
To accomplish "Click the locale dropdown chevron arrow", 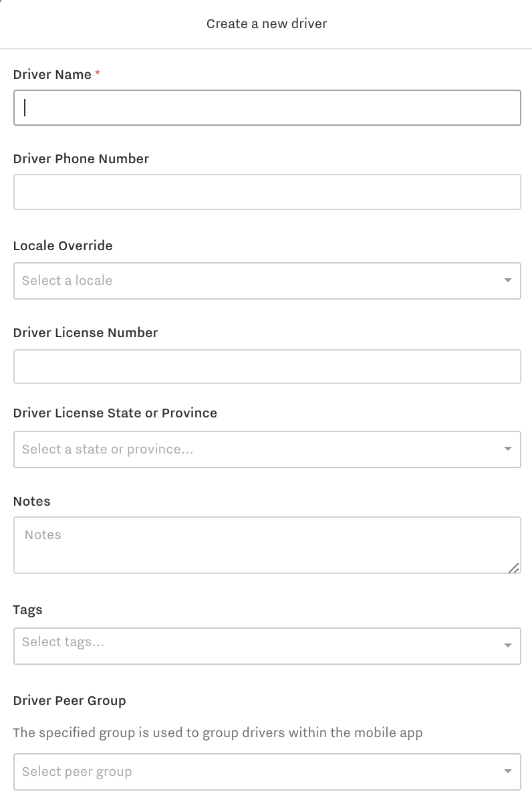I will (x=507, y=280).
